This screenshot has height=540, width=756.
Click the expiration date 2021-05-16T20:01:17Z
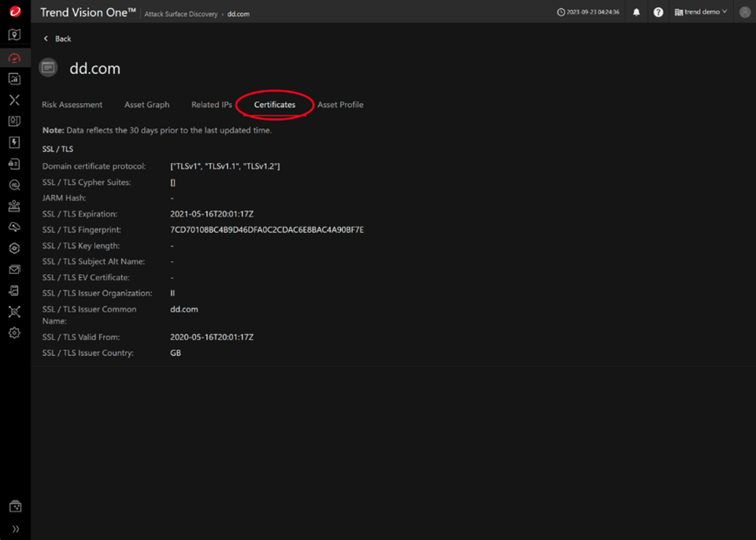pos(212,214)
